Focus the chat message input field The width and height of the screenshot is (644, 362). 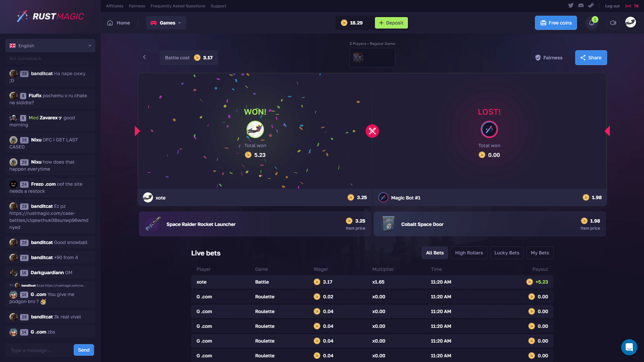[40, 350]
